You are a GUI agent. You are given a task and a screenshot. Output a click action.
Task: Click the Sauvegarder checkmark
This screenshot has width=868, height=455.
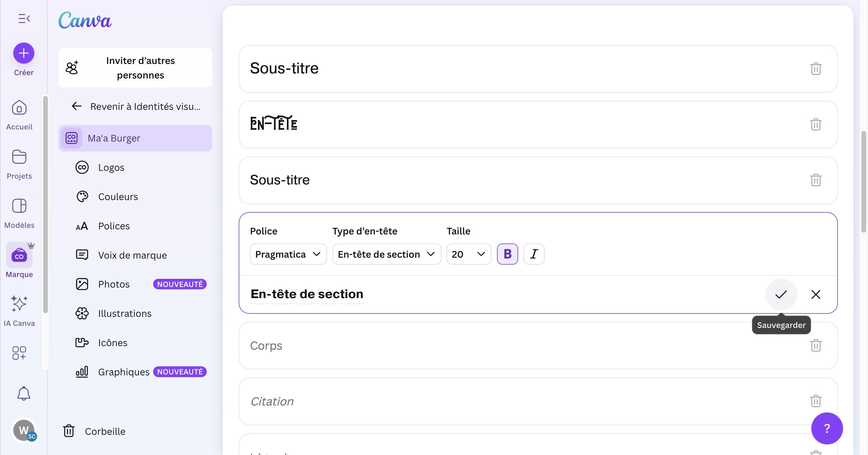click(x=781, y=294)
